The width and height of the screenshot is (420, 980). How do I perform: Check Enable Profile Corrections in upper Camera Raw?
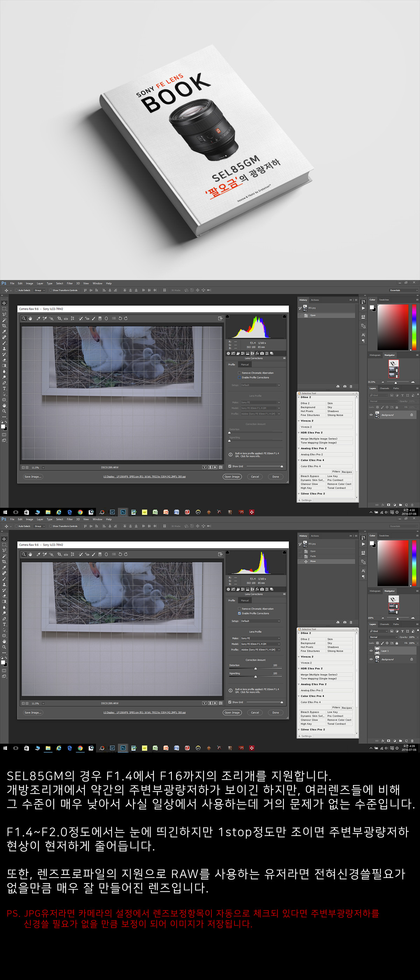239,377
